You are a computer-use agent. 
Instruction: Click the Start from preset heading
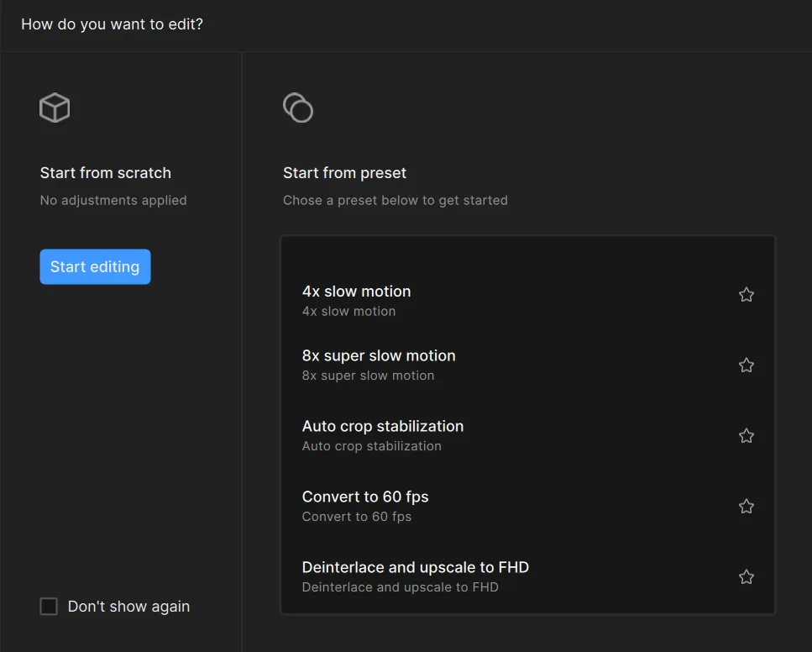[345, 173]
